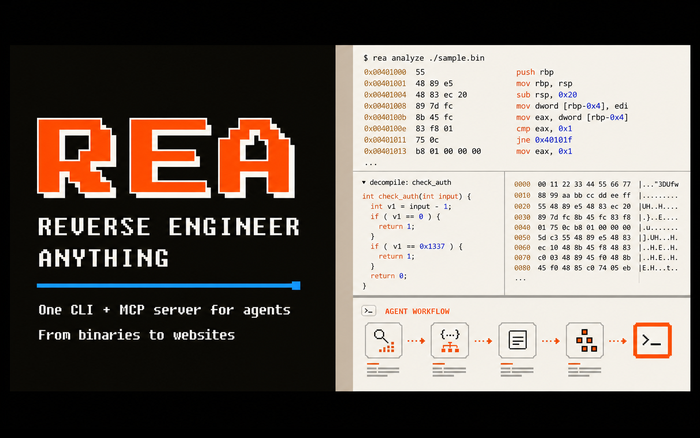Click 'mov dword [rbp-0x4], edi' instruction
The image size is (700, 438).
(x=572, y=106)
